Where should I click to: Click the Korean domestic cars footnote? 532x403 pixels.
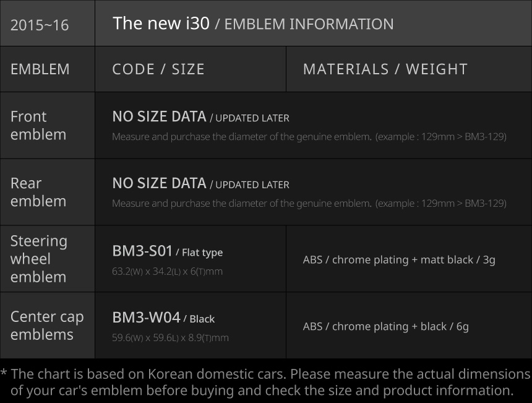pos(266,382)
